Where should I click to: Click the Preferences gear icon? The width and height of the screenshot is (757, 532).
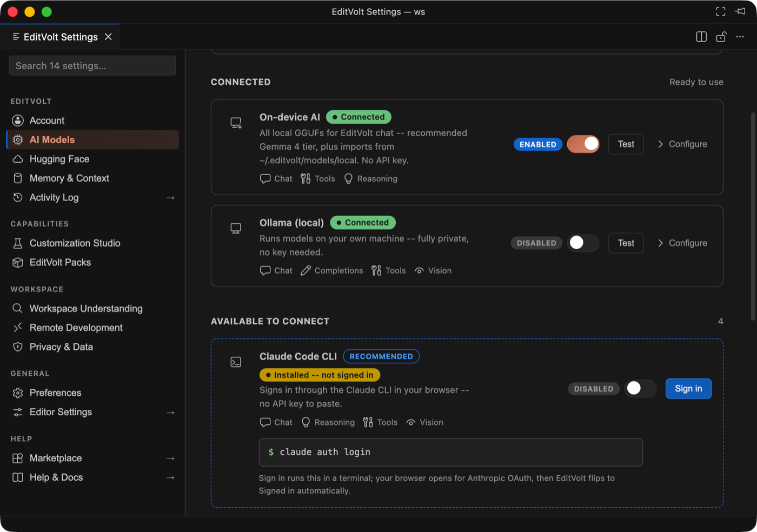point(18,393)
